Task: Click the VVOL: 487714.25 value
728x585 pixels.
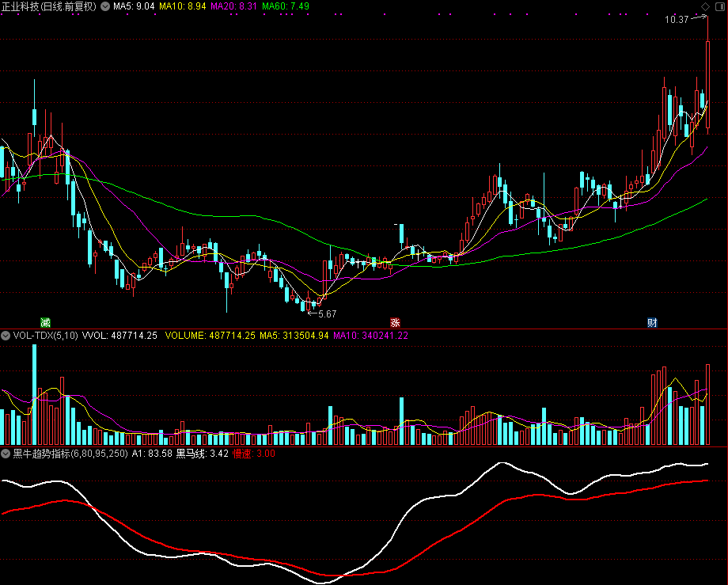Action: 119,335
